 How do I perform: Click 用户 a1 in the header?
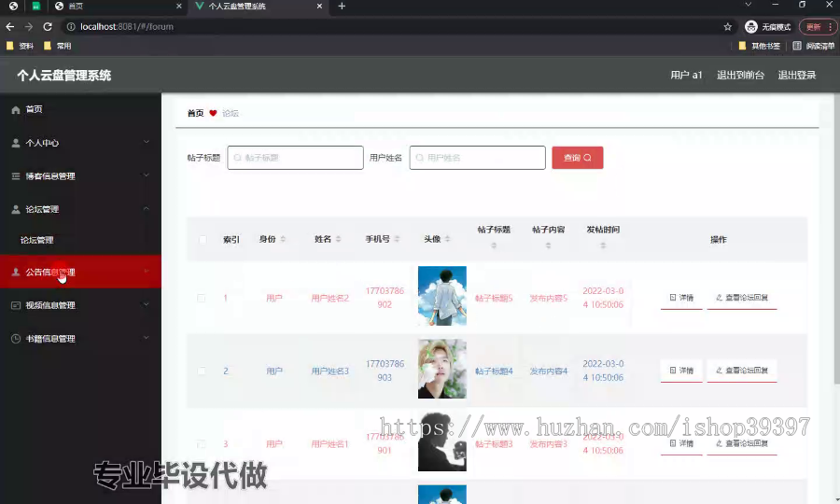coord(686,75)
